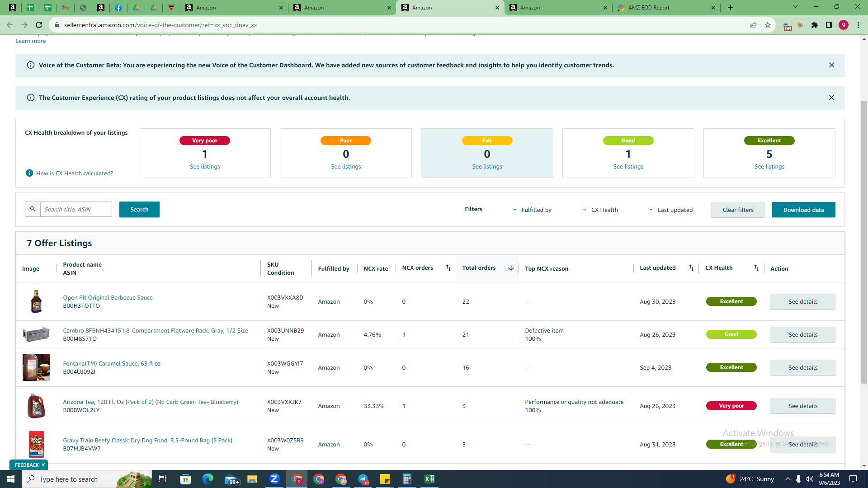868x488 pixels.
Task: Open Open Pit Original Barbecue Sauce listing
Action: tap(108, 298)
